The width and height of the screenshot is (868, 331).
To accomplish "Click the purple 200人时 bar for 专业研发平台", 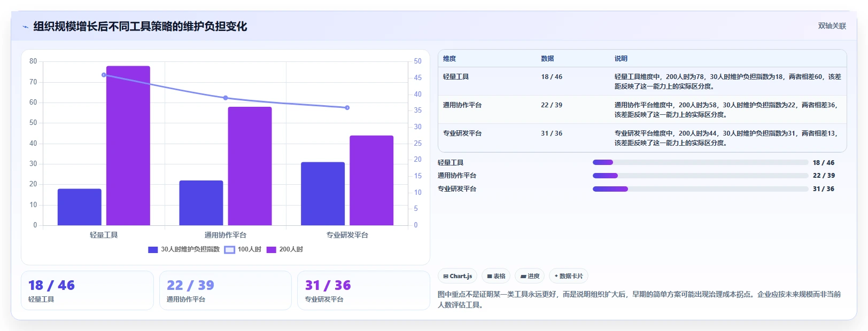I will pos(371,180).
